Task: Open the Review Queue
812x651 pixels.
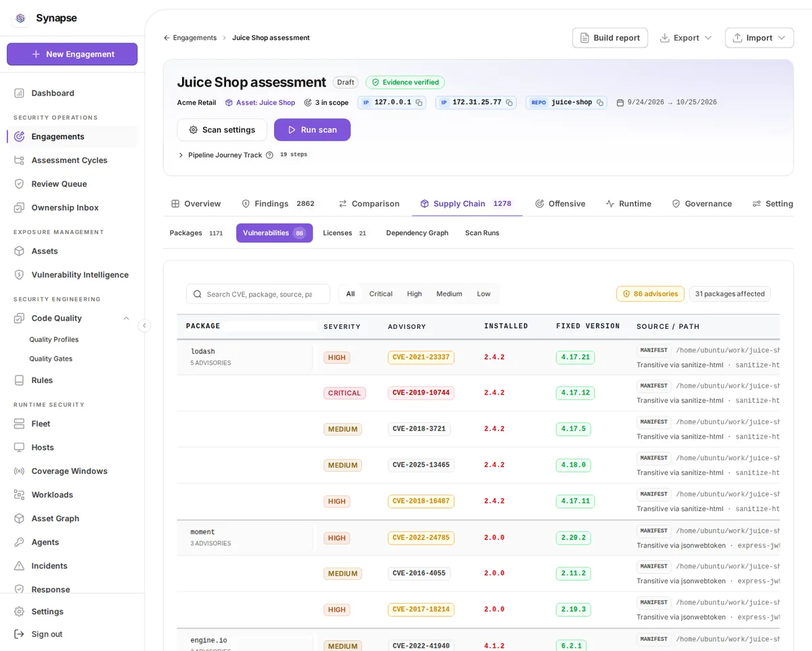Action: (x=72, y=183)
